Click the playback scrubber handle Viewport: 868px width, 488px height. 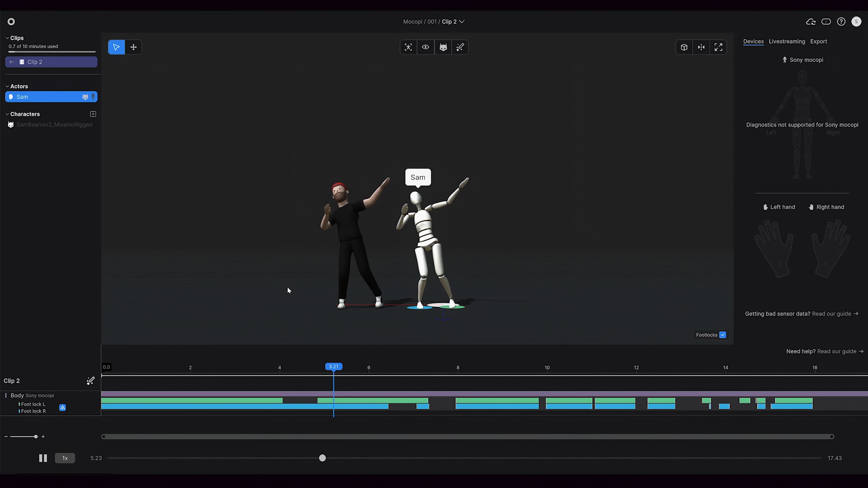[x=323, y=458]
